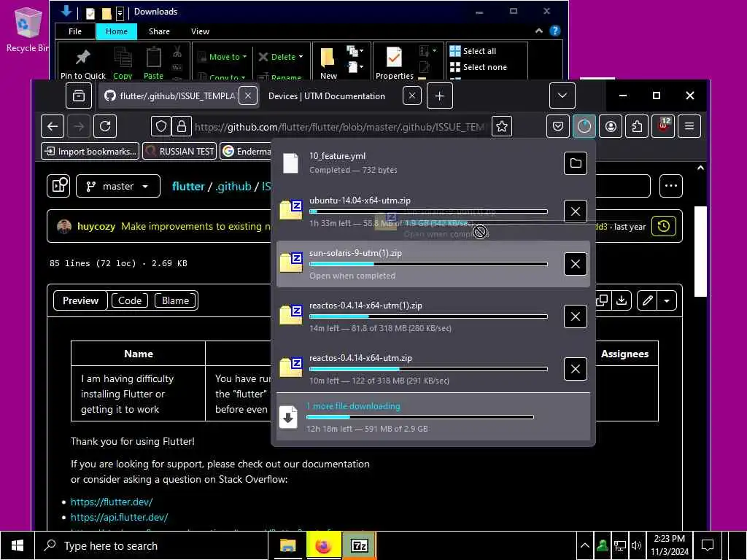View file commit history clock icon
This screenshot has width=747, height=560.
point(664,226)
